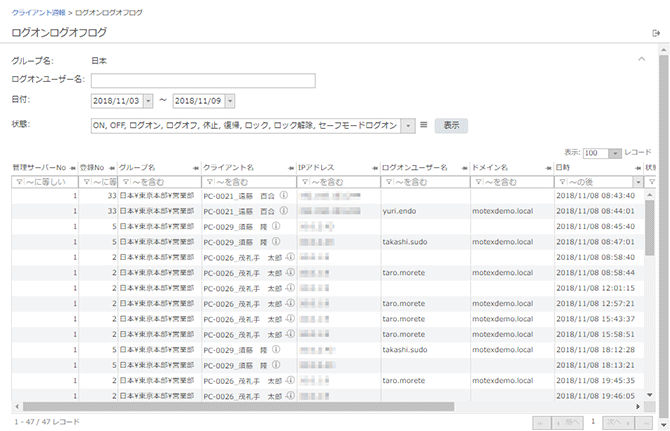Click the list icon beside the 状態 dropdown
The width and height of the screenshot is (670, 431).
coord(424,125)
